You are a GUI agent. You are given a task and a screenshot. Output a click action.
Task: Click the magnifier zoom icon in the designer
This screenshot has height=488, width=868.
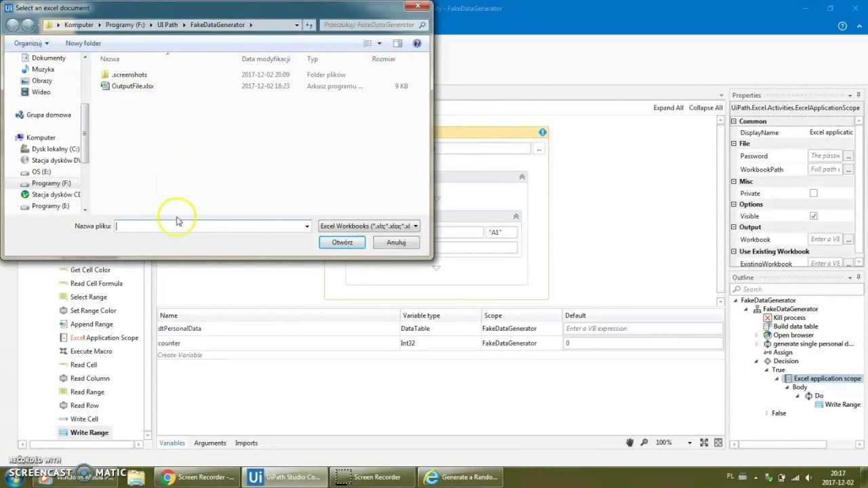pos(644,443)
